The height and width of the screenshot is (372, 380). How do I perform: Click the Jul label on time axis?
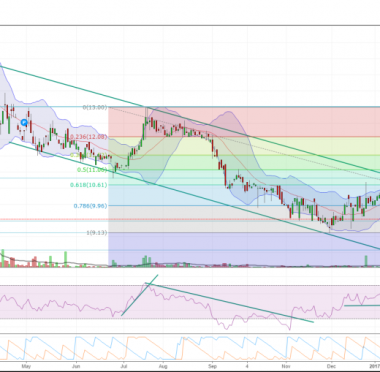pyautogui.click(x=124, y=365)
